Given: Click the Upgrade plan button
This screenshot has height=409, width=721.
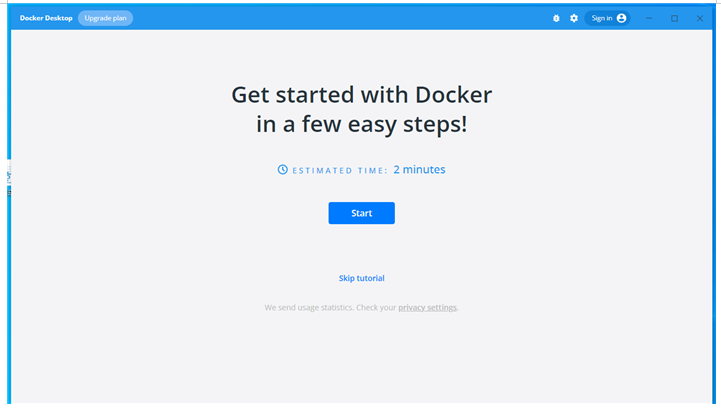Looking at the screenshot, I should click(x=105, y=18).
